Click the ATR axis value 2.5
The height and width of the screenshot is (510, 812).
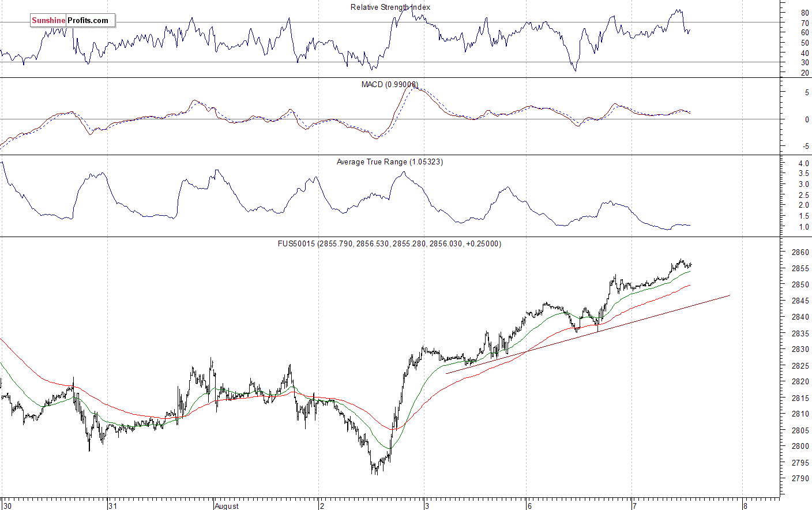point(803,195)
